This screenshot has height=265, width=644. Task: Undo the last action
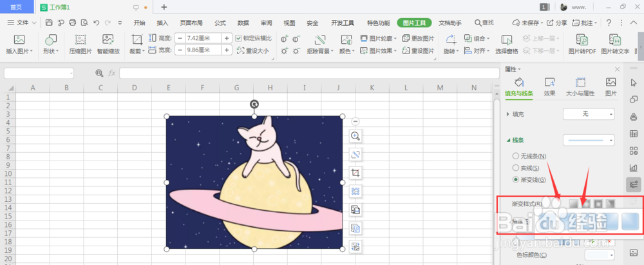[97, 23]
